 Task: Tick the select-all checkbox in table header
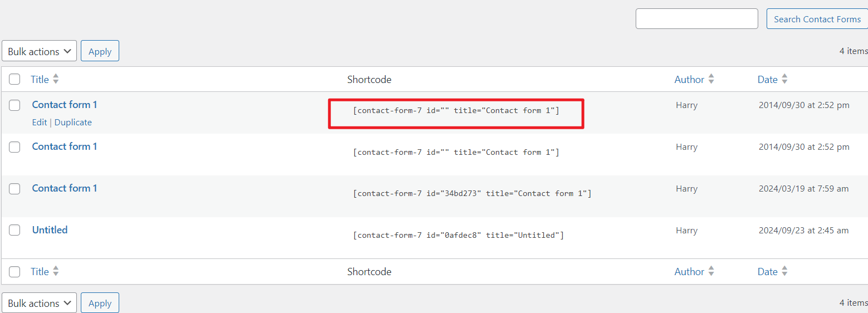[x=14, y=80]
